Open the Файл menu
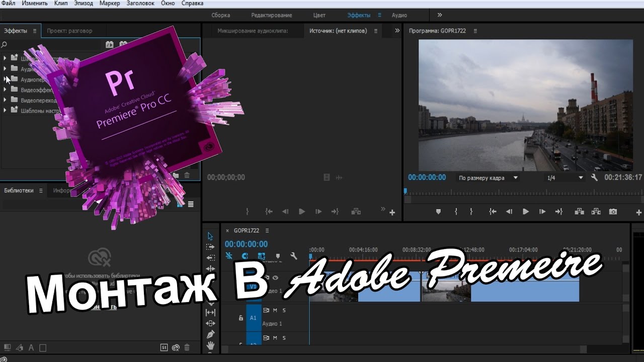Viewport: 644px width, 362px height. point(8,4)
